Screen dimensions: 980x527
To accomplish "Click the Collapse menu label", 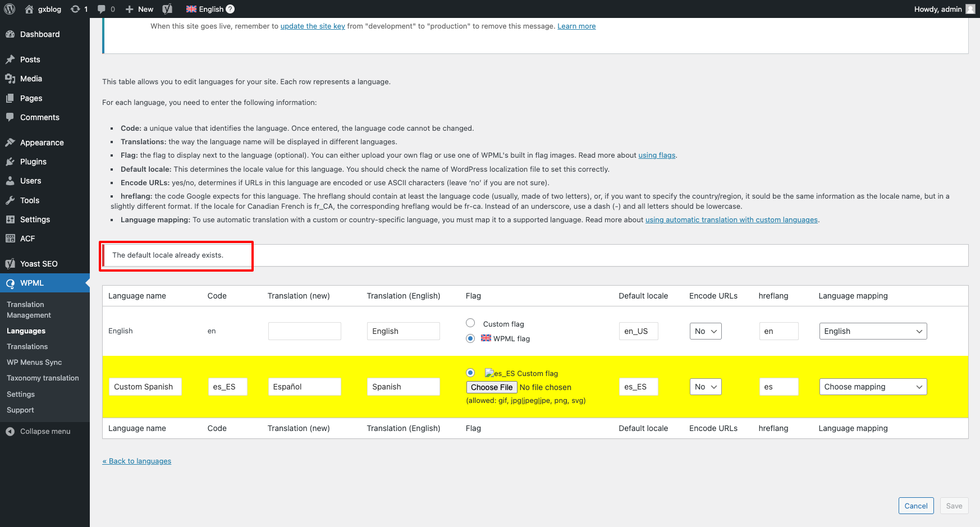I will click(45, 432).
